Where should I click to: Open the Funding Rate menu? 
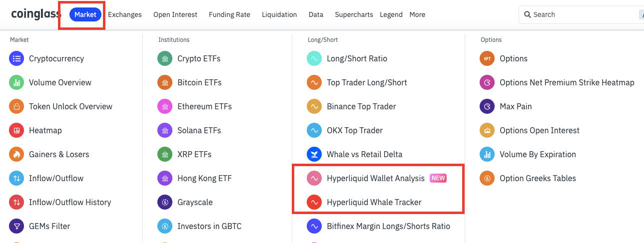click(229, 14)
